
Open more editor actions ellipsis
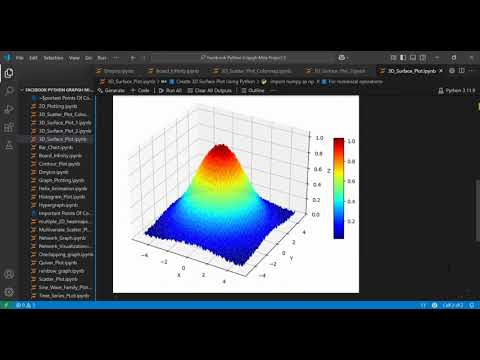(x=471, y=71)
